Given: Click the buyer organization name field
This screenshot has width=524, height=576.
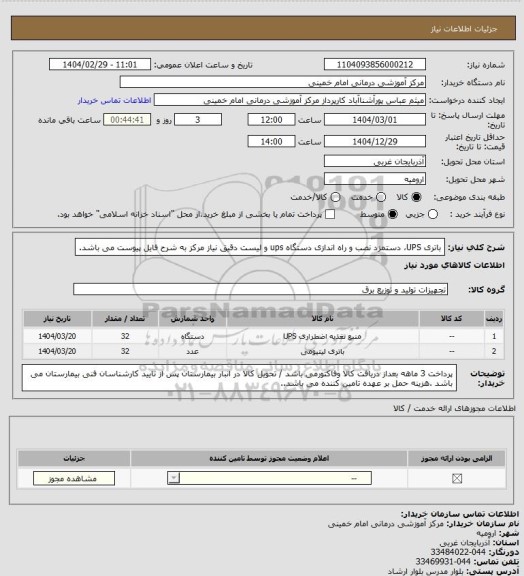Looking at the screenshot, I should click(273, 82).
